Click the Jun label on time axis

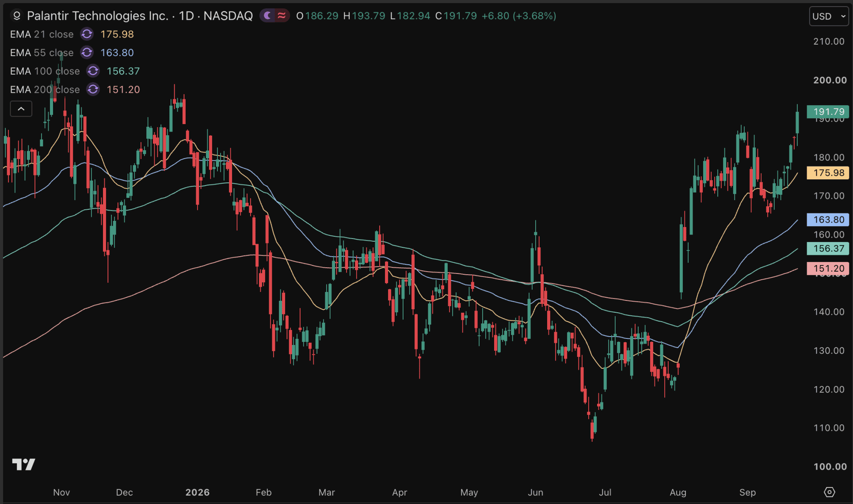click(x=535, y=492)
